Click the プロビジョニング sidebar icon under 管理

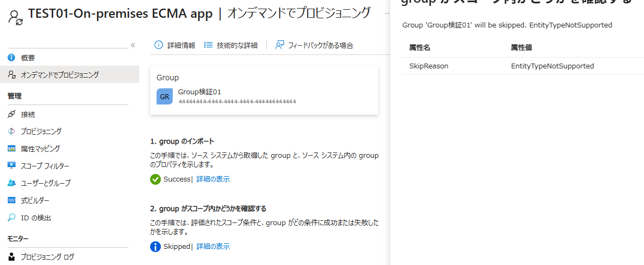[x=11, y=131]
